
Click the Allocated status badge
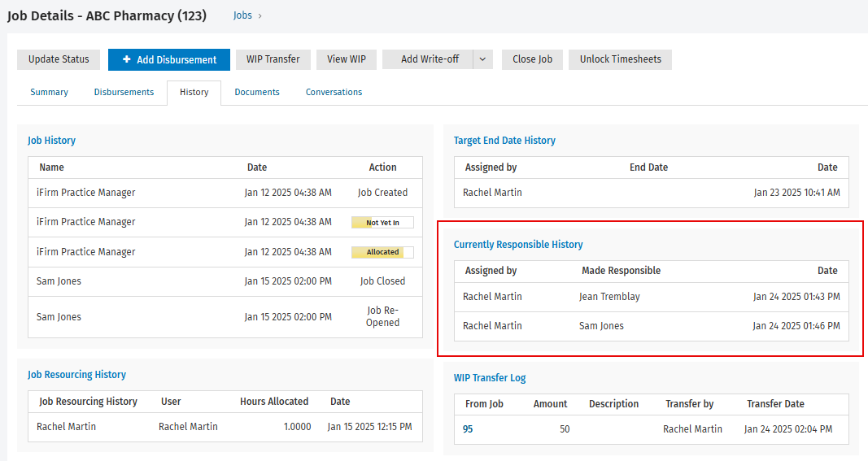click(x=382, y=252)
